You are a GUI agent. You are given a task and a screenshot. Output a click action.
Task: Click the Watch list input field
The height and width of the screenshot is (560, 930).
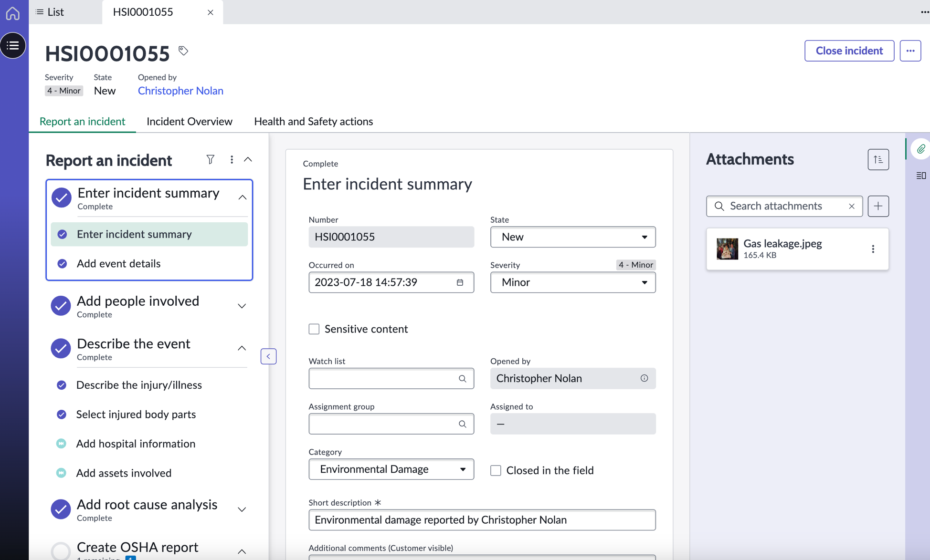(391, 379)
